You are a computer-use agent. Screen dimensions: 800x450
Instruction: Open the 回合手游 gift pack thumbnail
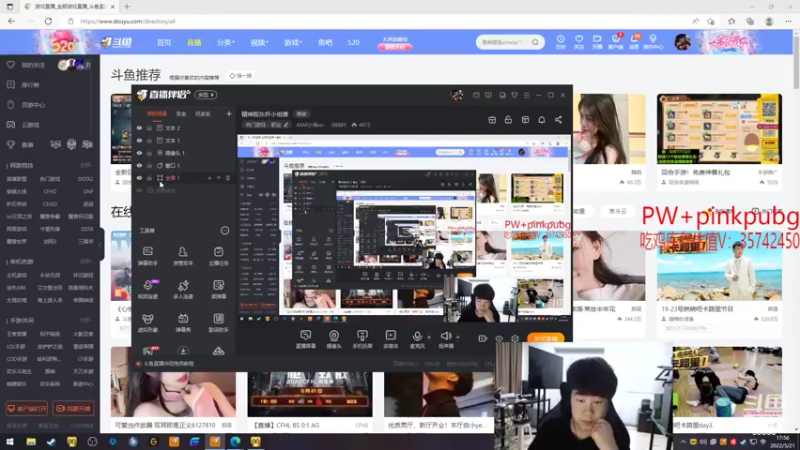coord(719,129)
